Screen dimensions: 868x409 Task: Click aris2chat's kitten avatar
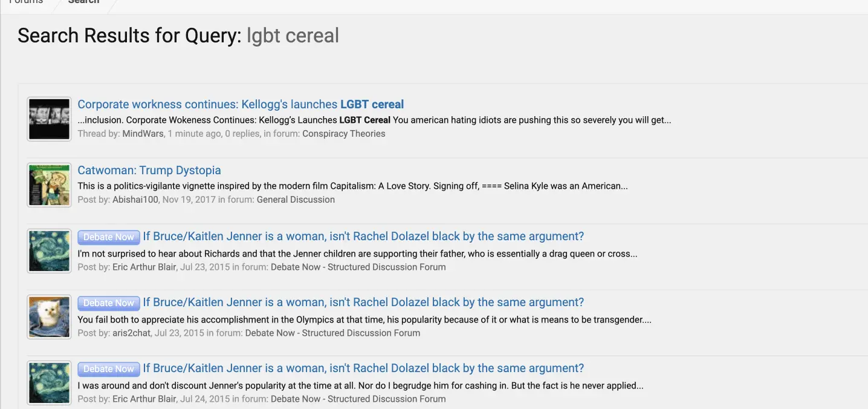click(49, 317)
